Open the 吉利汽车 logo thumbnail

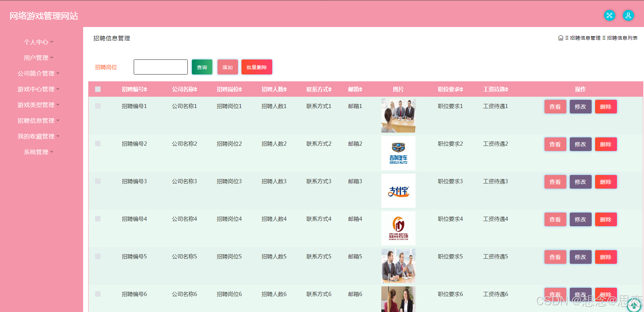(398, 153)
